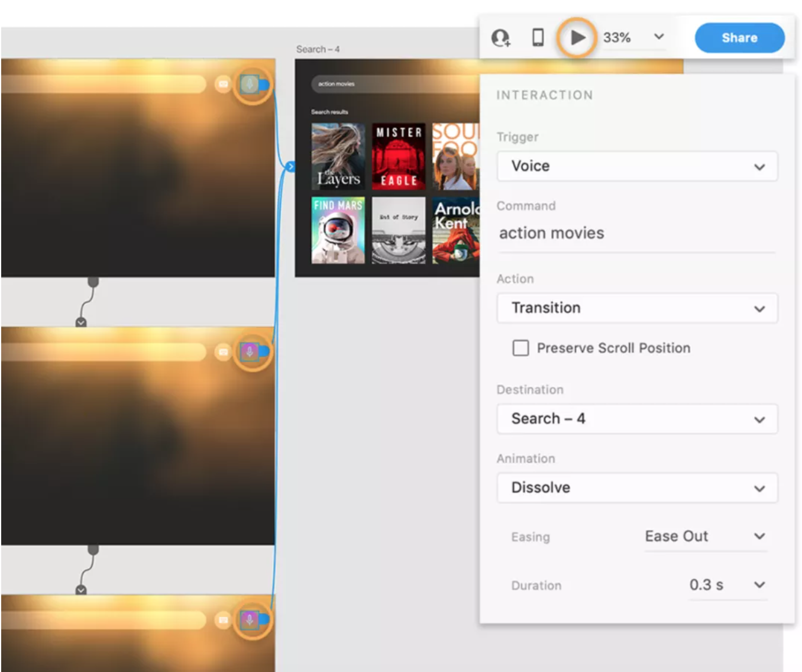Select the Find Mars movie poster

pyautogui.click(x=338, y=230)
